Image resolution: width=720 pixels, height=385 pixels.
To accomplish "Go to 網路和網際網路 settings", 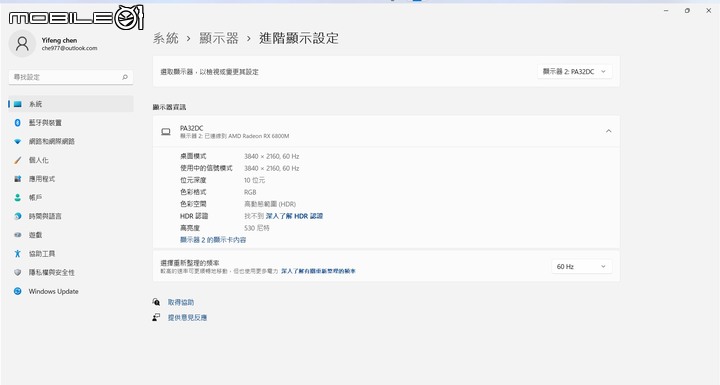I will 71,142.
